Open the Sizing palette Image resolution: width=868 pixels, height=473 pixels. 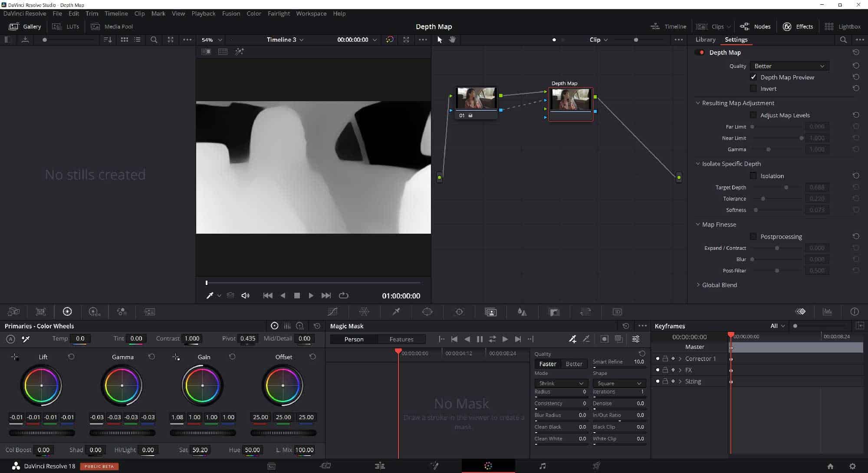coord(585,312)
